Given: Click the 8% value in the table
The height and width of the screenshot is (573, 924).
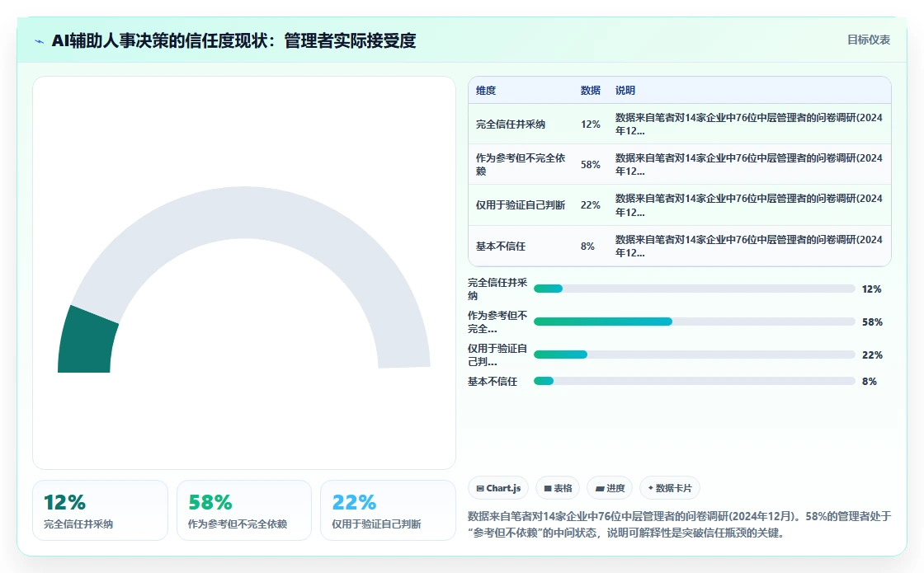Looking at the screenshot, I should click(x=587, y=247).
